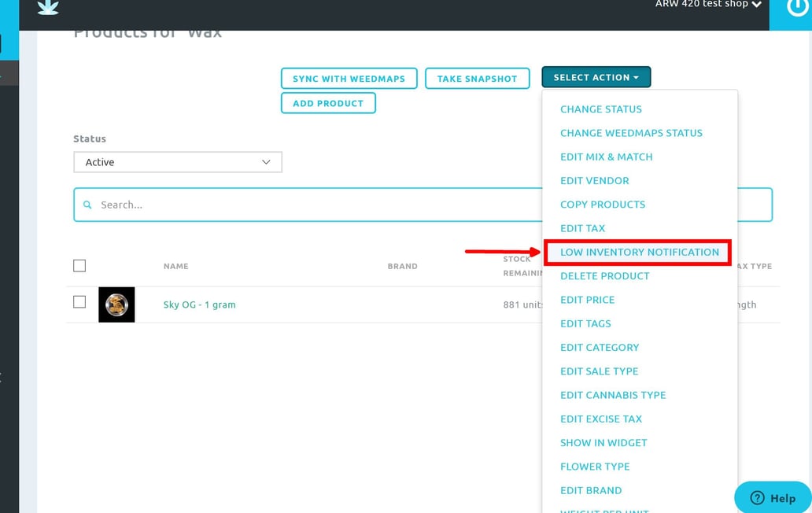Click the cannabis leaf logo icon
Screen dimensions: 812x513
click(x=48, y=7)
